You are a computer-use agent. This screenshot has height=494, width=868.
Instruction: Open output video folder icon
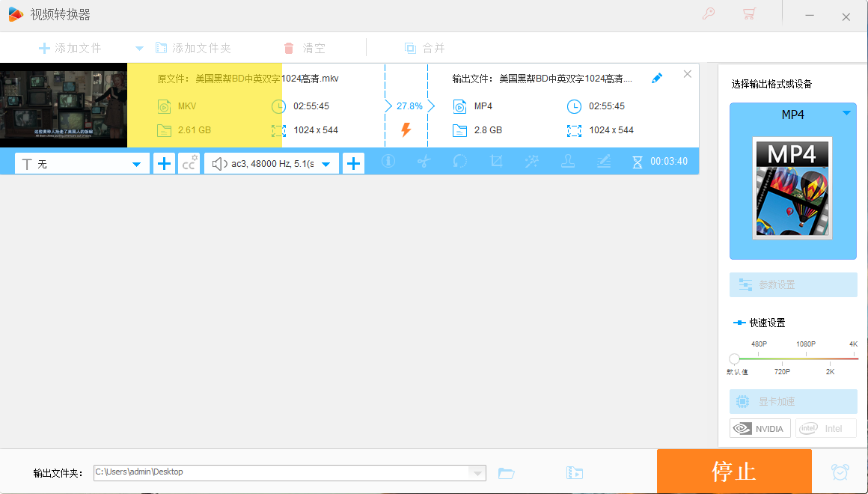(x=575, y=473)
